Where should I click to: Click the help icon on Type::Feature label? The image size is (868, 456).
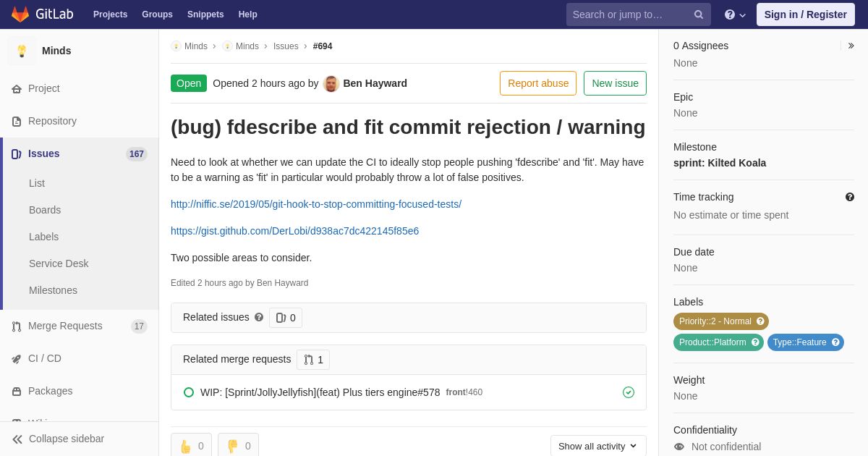coord(835,342)
